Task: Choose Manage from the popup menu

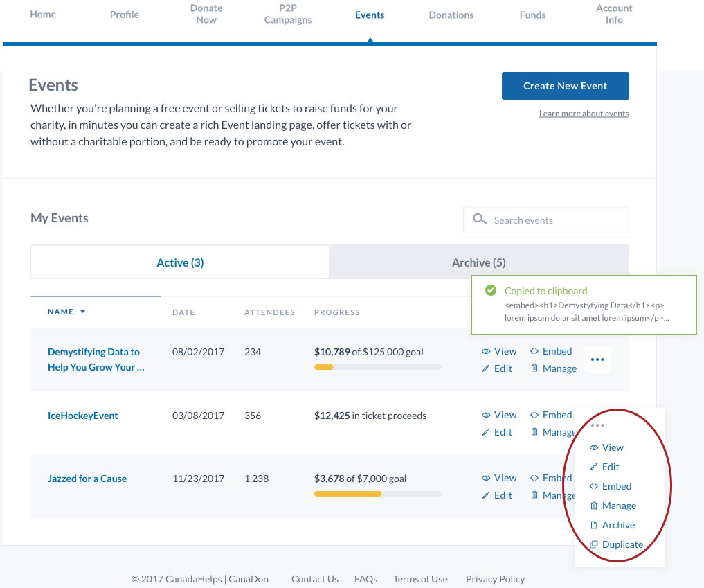Action: tap(618, 506)
